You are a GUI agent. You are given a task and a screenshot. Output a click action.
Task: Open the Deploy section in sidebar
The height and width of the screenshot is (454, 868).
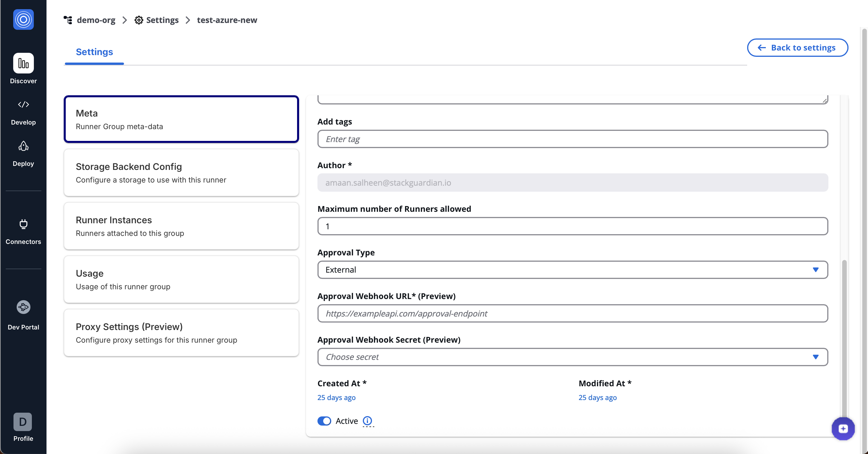[x=23, y=153]
